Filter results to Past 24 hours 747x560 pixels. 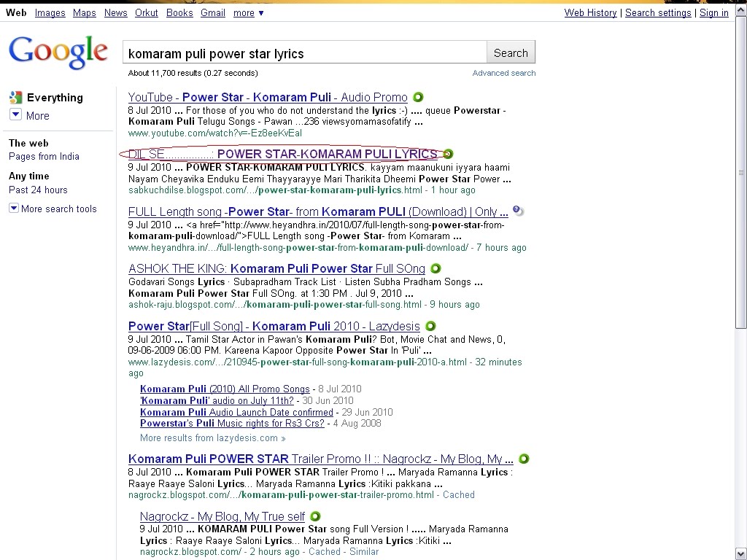pos(38,190)
